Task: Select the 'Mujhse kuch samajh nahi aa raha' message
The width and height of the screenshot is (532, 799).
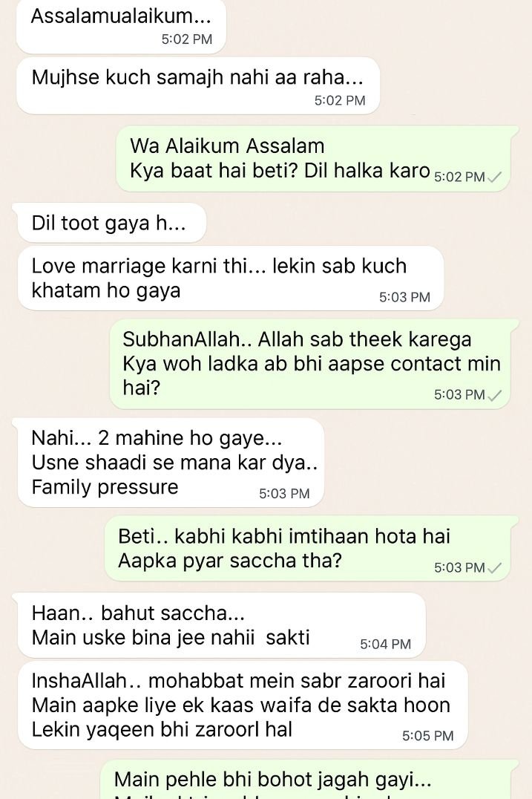Action: coord(199,85)
